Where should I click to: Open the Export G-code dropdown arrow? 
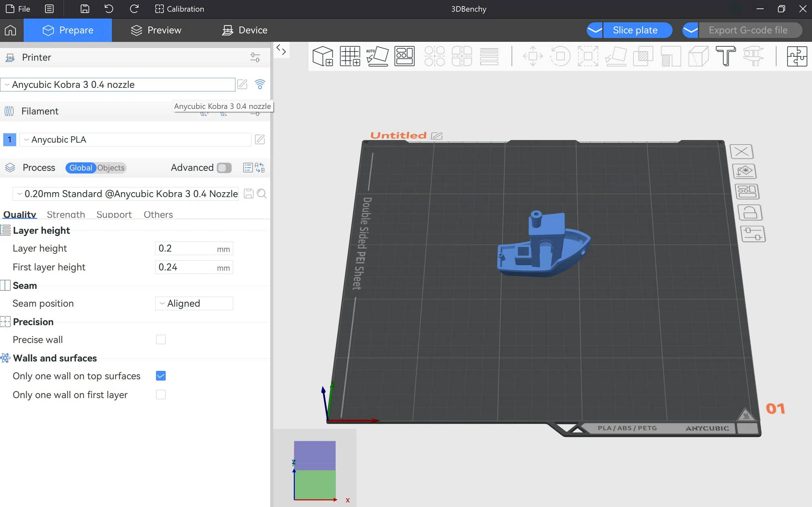point(690,30)
